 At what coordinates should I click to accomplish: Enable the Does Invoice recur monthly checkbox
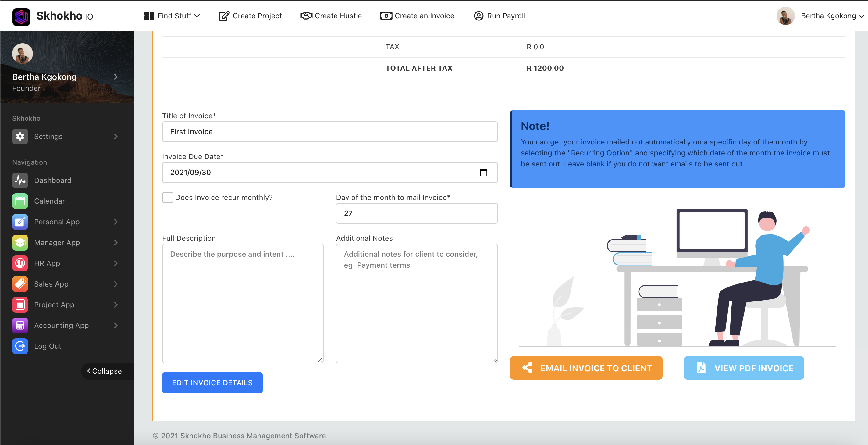tap(167, 198)
